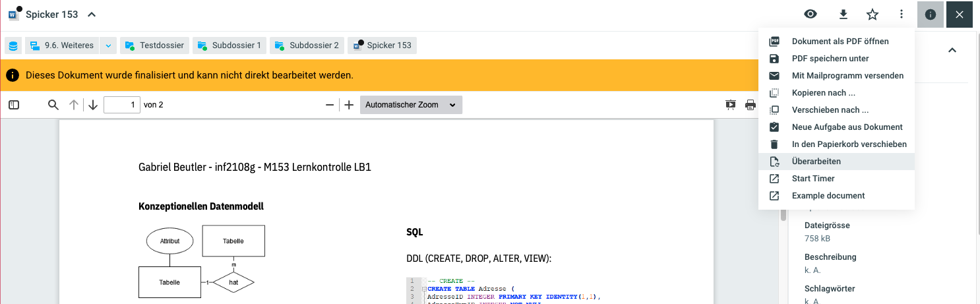Choose Dokument als PDF öffnen

(840, 42)
